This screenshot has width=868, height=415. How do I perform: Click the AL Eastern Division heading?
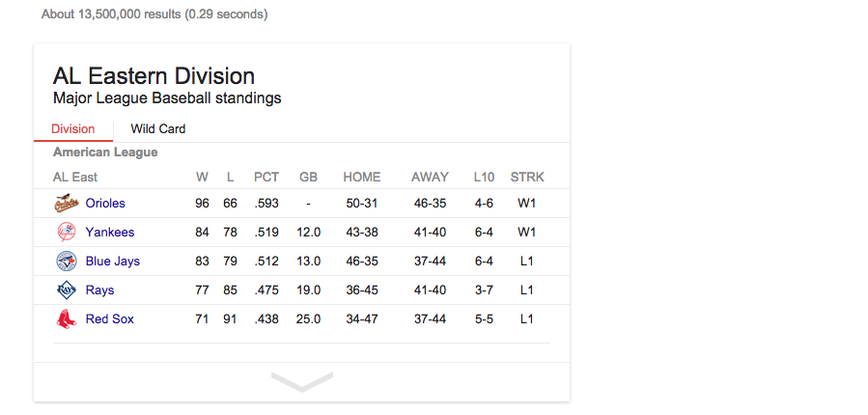154,76
